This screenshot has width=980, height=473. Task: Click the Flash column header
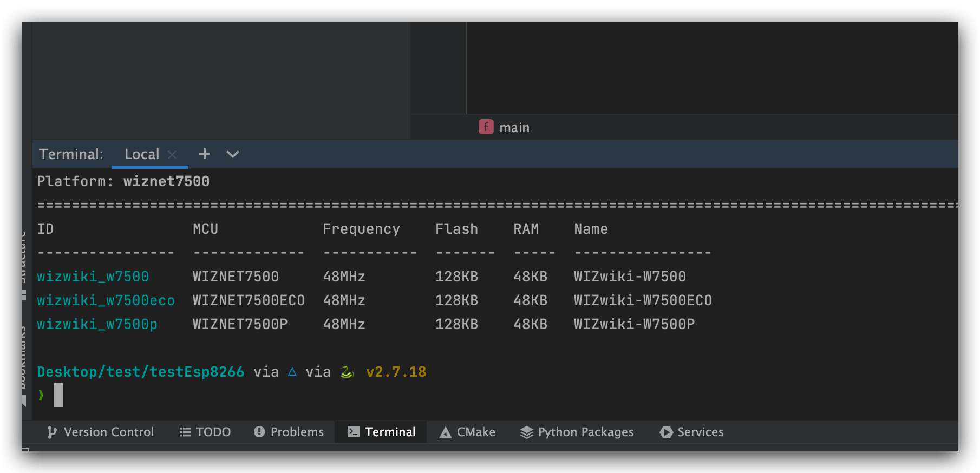pos(456,229)
